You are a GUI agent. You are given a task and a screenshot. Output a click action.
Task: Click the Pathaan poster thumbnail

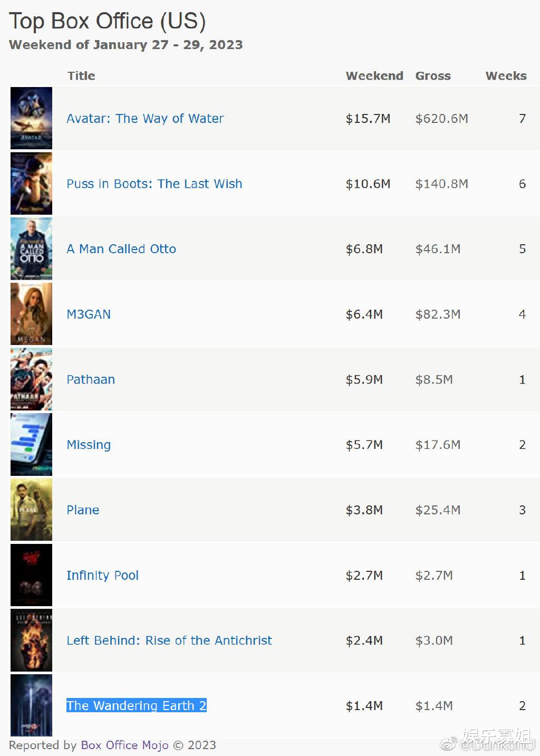(x=32, y=379)
